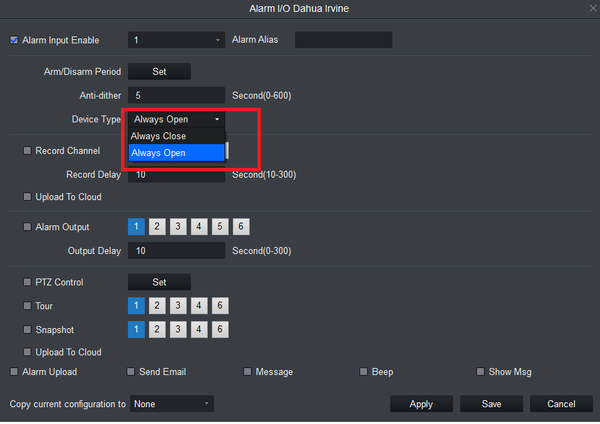Close the Alarm I/O dialog window
Image resolution: width=600 pixels, height=424 pixels.
tap(588, 9)
